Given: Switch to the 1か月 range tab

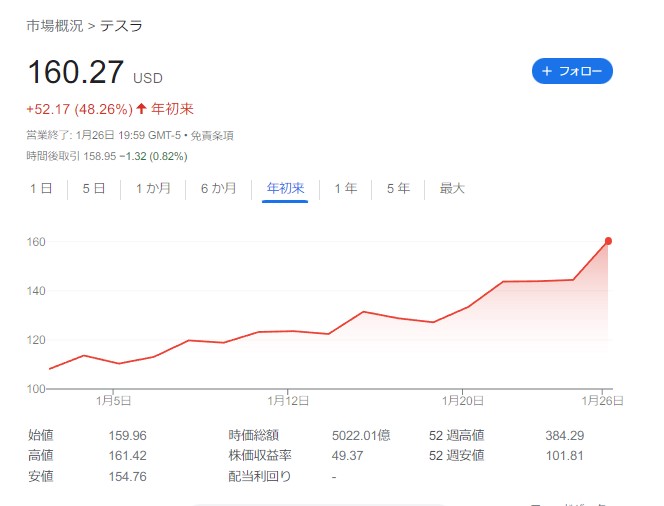Looking at the screenshot, I should tap(153, 188).
